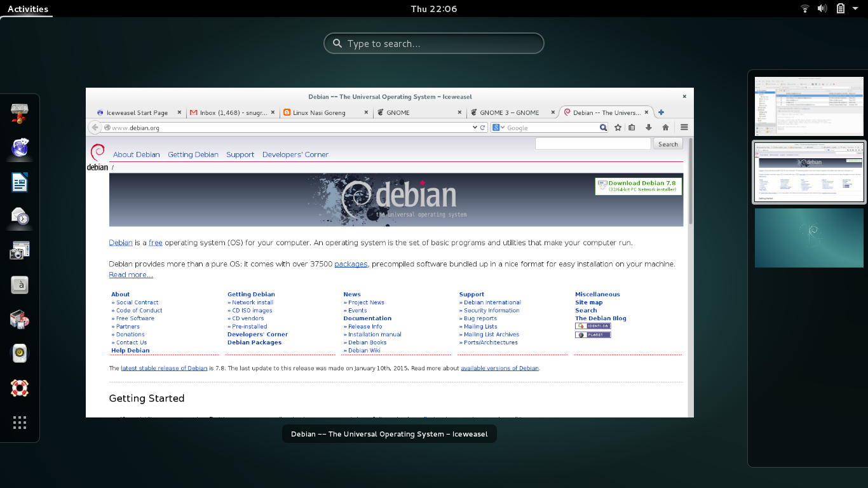Open LibreOffice Writer from the dock
868x488 pixels.
20,182
